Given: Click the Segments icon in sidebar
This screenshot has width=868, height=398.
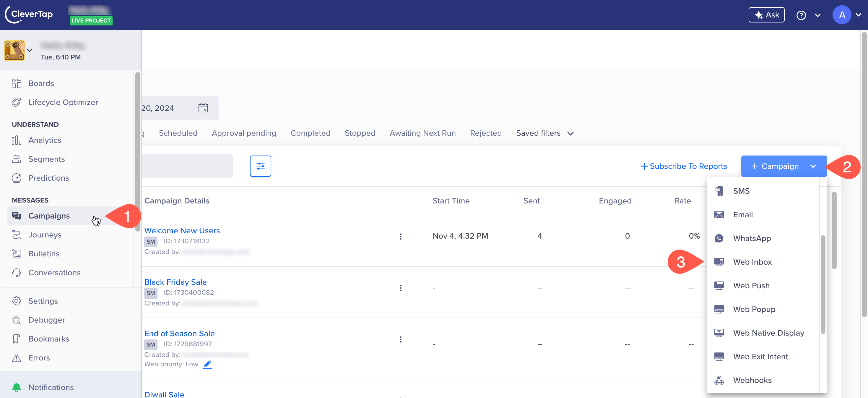Looking at the screenshot, I should tap(17, 159).
